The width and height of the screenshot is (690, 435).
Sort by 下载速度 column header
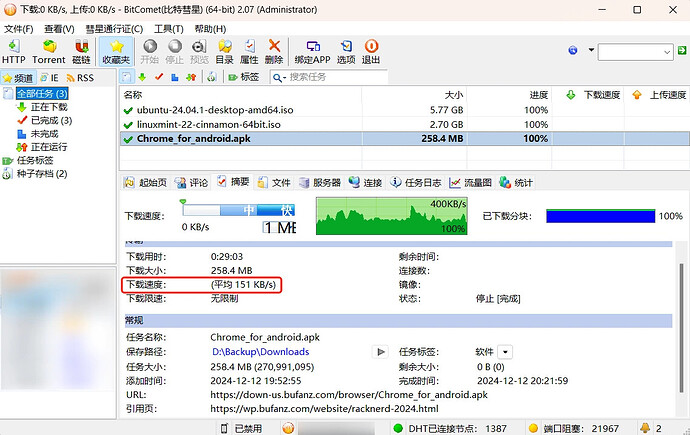588,95
